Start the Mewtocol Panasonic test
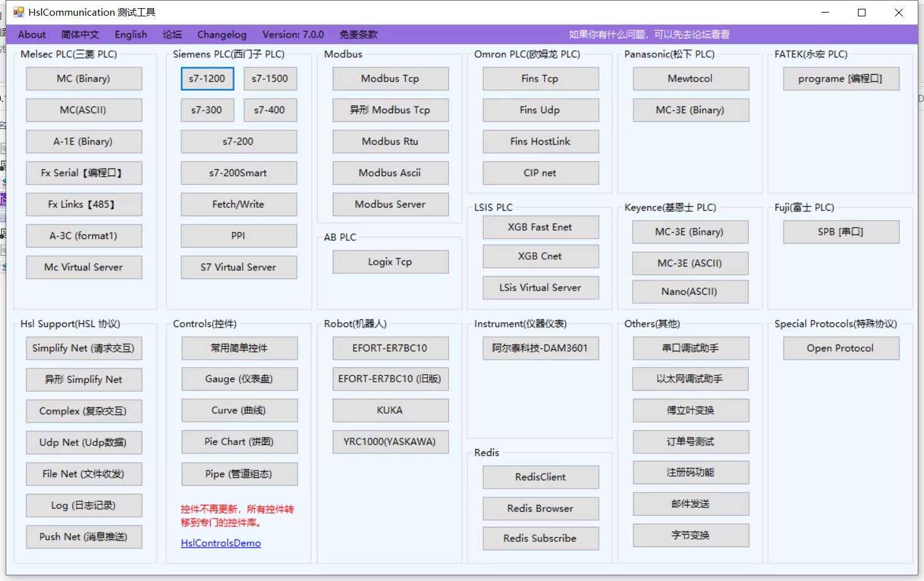 (x=690, y=79)
